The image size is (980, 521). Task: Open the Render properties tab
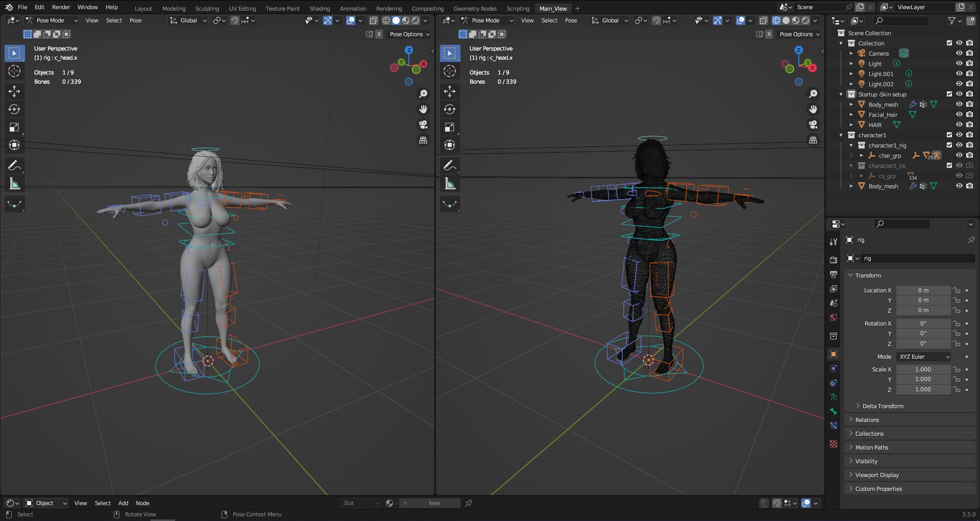834,260
